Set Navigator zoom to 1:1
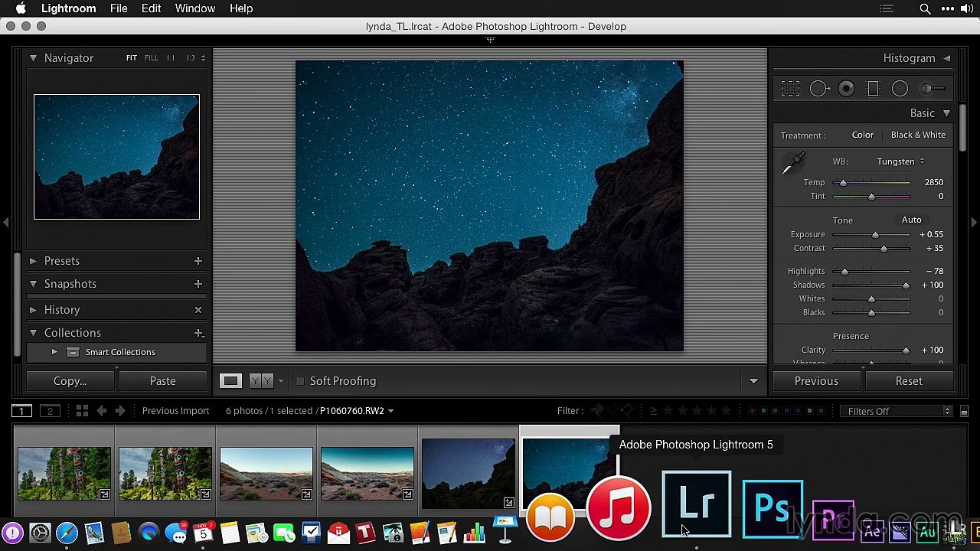 pos(171,58)
